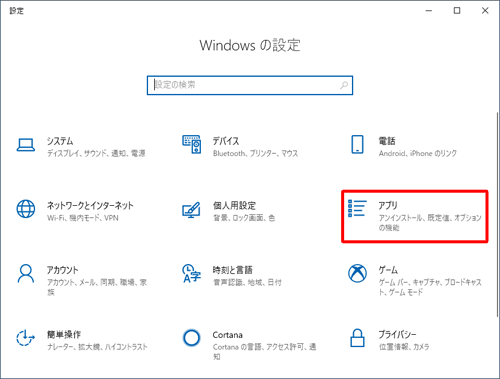Click the text Wi-Fi、機内モード、VPN
The image size is (500, 379).
click(x=83, y=218)
